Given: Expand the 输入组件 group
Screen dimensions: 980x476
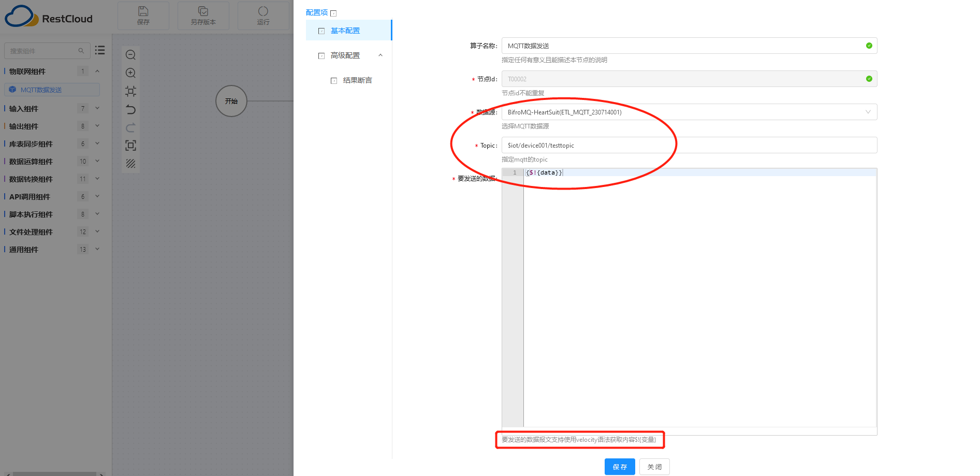Looking at the screenshot, I should [97, 108].
